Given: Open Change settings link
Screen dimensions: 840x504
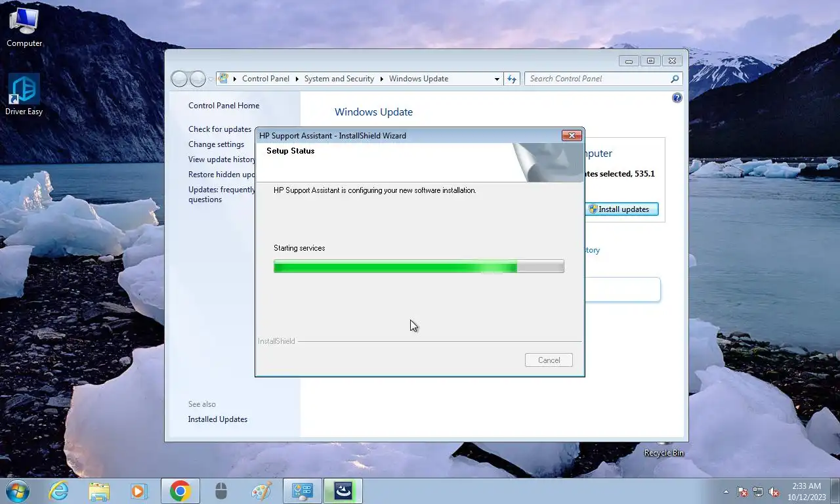Looking at the screenshot, I should click(216, 144).
